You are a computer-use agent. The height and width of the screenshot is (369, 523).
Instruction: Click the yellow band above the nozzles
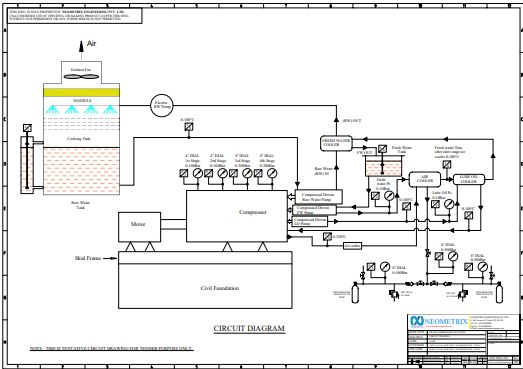click(x=81, y=92)
